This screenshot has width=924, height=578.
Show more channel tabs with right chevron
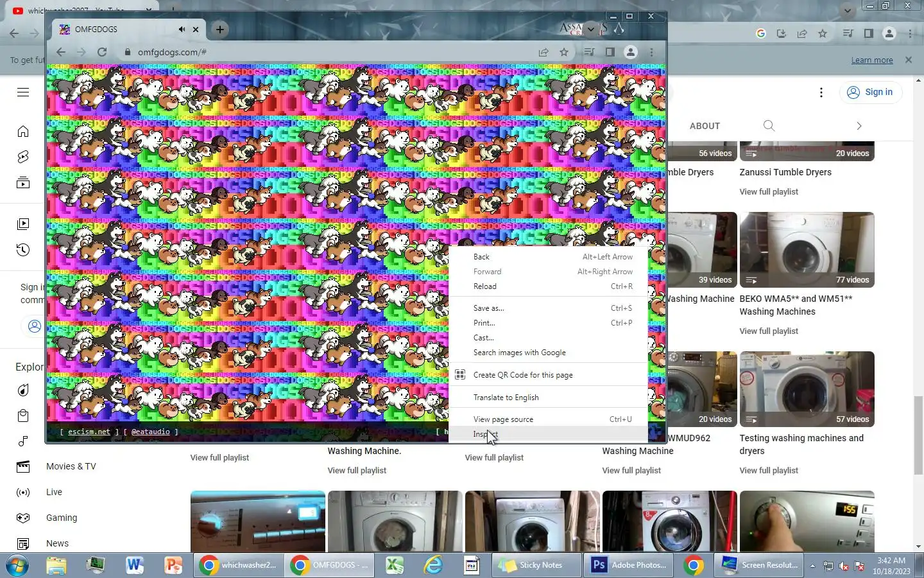click(x=859, y=126)
